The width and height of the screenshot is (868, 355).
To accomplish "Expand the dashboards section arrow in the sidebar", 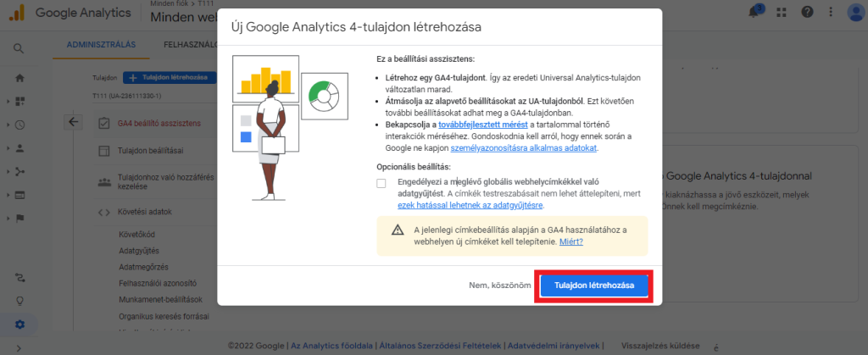I will pyautogui.click(x=8, y=102).
